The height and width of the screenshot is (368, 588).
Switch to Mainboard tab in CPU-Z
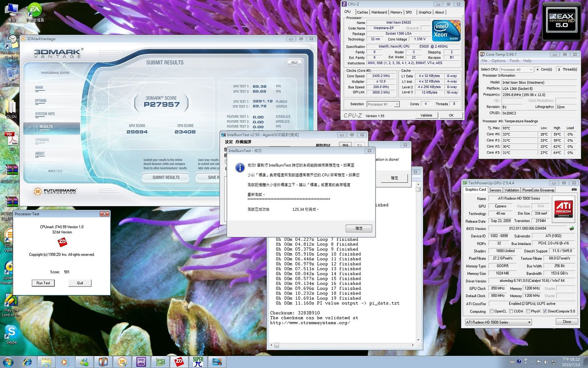379,12
